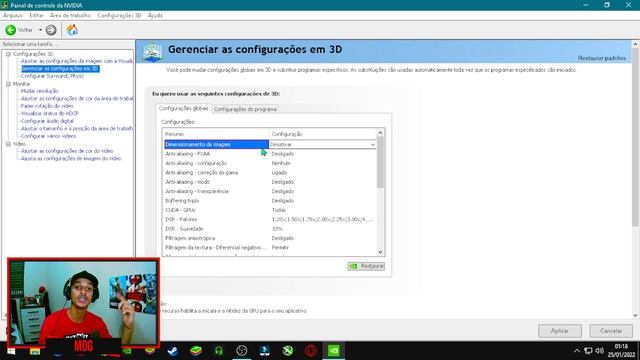Open the Configurações 3D menu
The width and height of the screenshot is (640, 360).
click(119, 15)
